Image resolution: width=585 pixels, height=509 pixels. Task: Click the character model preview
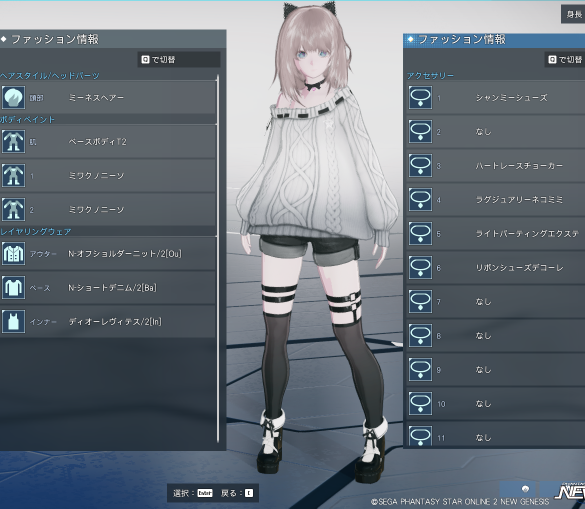tap(317, 243)
